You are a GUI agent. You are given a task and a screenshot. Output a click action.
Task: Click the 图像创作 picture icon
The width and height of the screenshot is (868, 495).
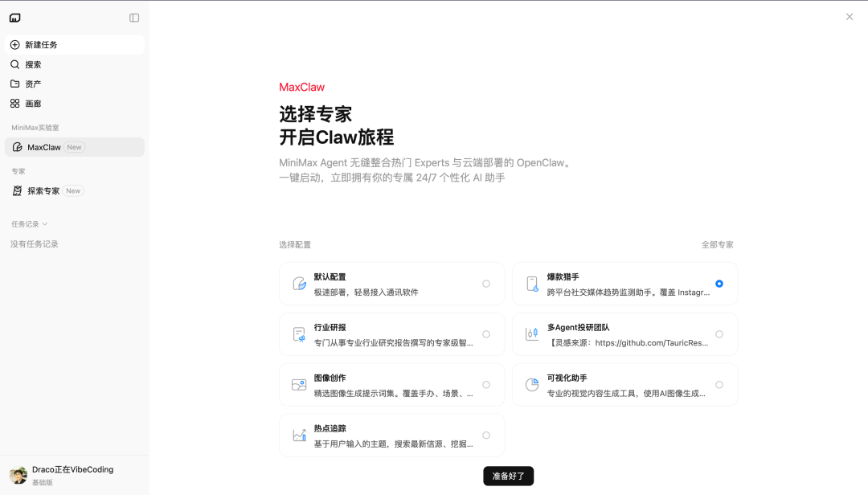[299, 385]
